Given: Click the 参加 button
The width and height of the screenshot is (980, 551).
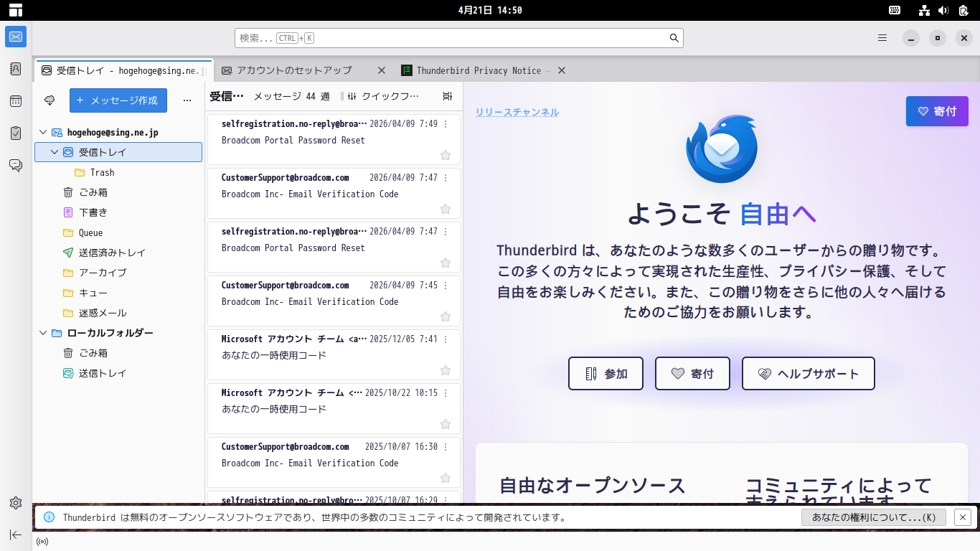Looking at the screenshot, I should pyautogui.click(x=606, y=374).
